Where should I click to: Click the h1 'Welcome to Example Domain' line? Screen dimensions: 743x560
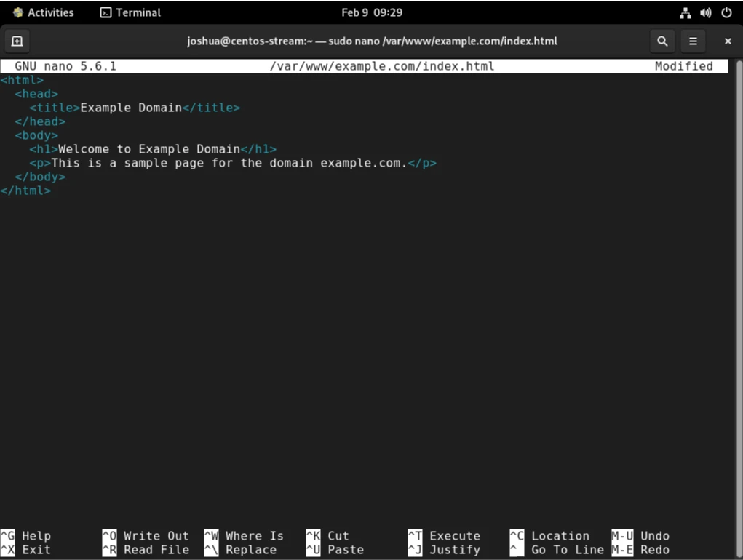(x=153, y=149)
